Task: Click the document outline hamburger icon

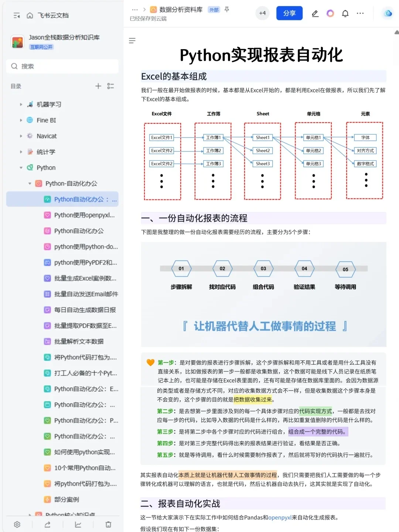Action: (132, 41)
